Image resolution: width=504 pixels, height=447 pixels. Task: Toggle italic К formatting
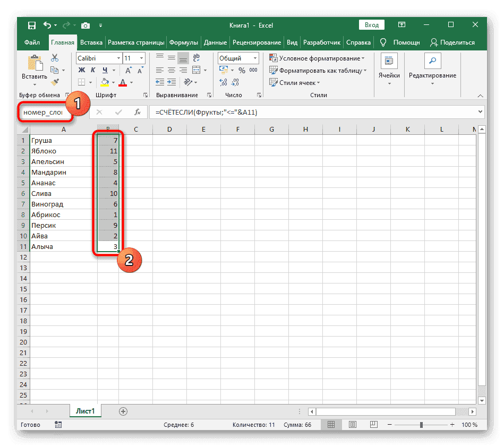coord(93,70)
